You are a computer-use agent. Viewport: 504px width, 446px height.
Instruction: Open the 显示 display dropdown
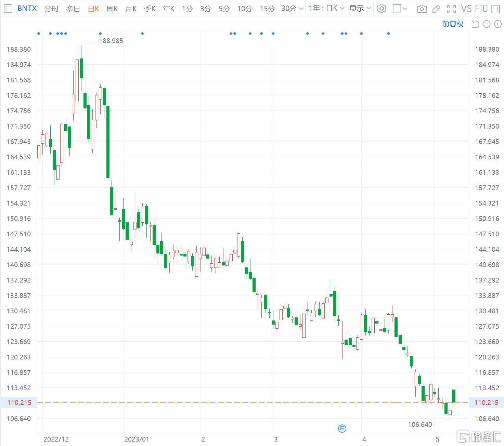point(360,9)
